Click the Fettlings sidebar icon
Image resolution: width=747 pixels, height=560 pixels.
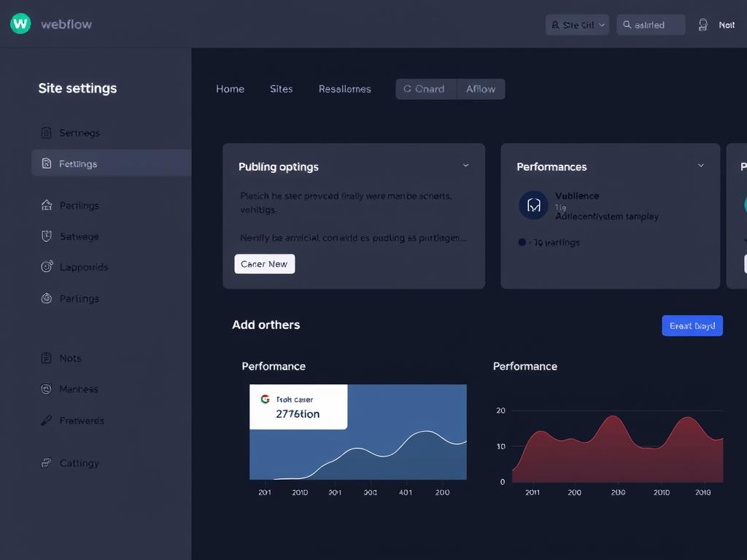click(x=46, y=163)
